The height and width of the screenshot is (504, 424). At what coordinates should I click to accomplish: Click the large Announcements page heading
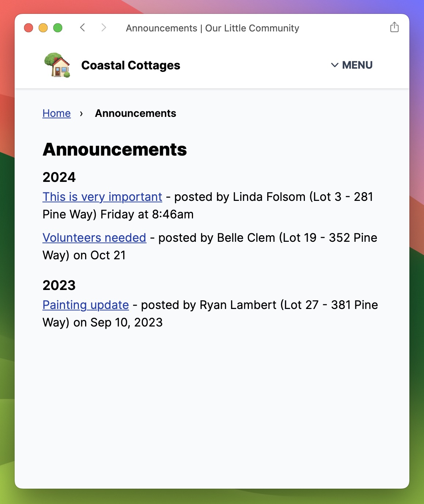(115, 149)
